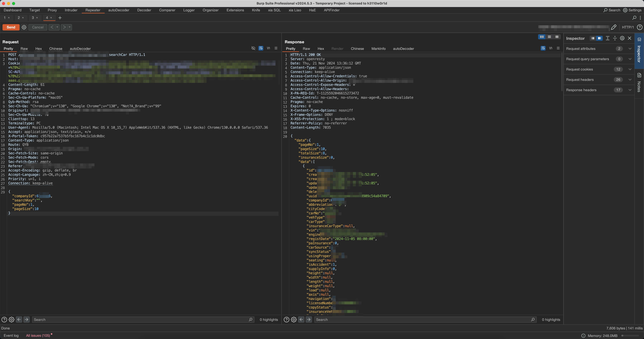644x339 pixels.
Task: Expand Request query parameters section
Action: (599, 59)
